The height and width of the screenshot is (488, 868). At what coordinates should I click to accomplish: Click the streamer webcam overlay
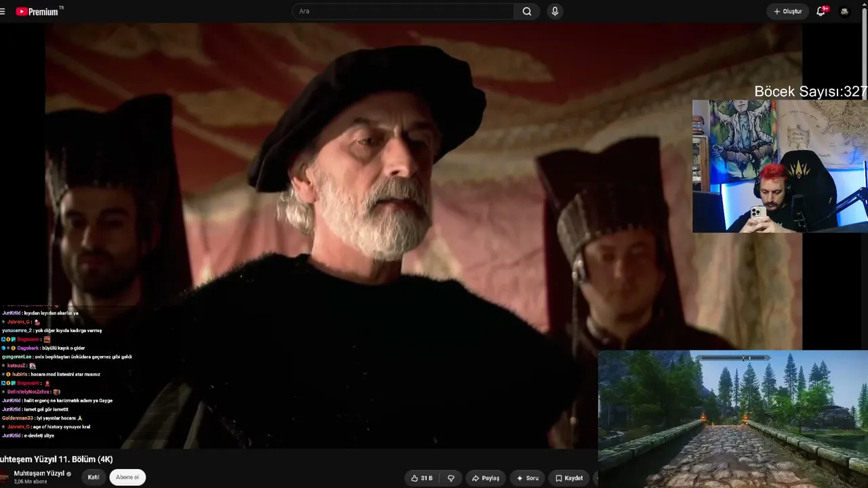(780, 166)
